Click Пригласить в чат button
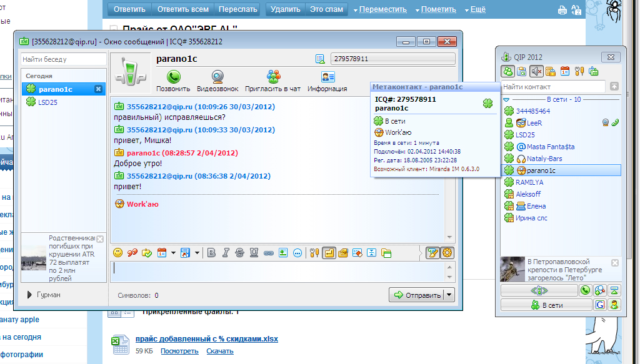This screenshot has height=364, width=640. coord(272,81)
